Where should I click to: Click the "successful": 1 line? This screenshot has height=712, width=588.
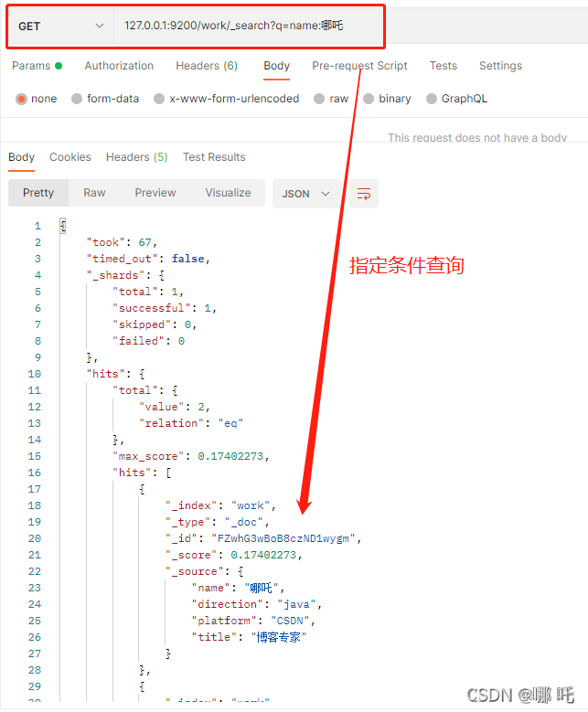165,308
